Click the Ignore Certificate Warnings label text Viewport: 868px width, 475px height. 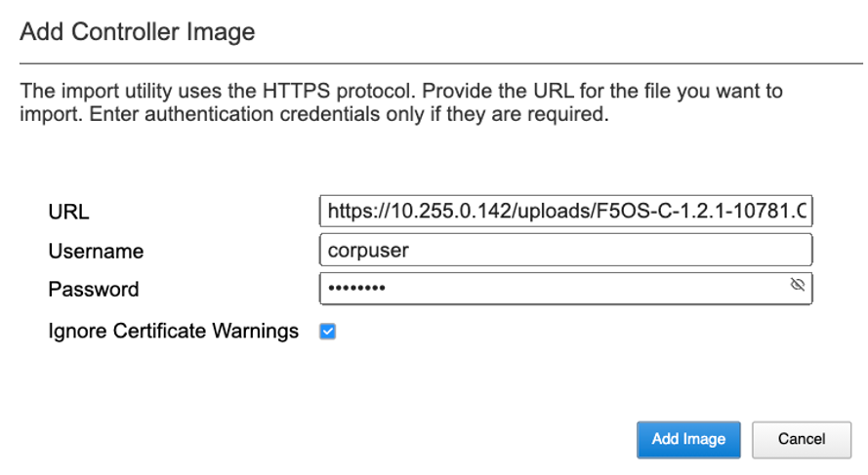(x=173, y=331)
